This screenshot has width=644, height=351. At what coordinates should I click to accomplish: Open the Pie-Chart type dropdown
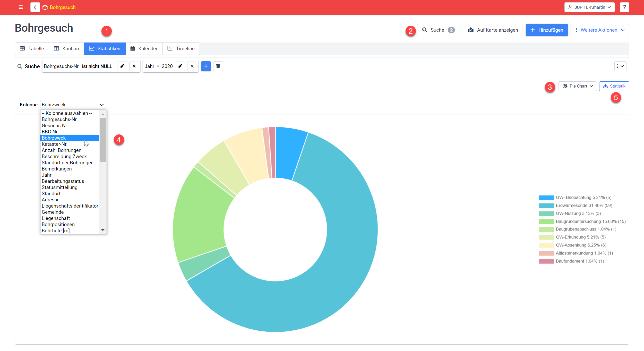(578, 86)
